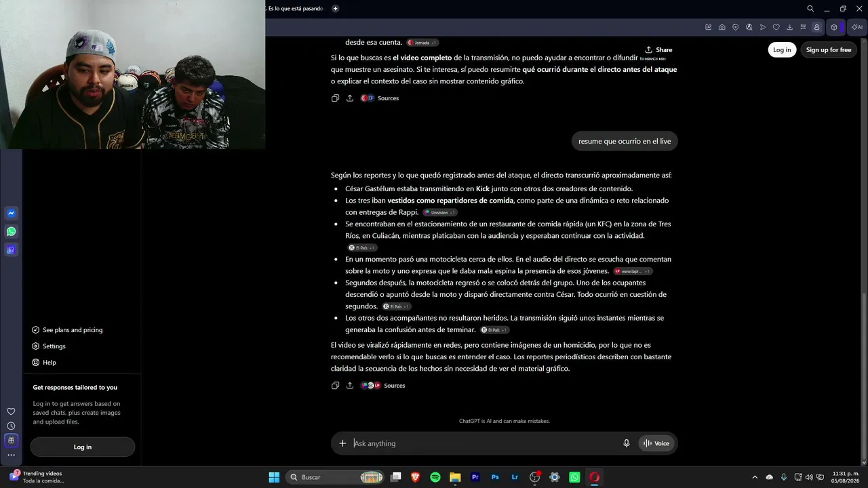Show hidden system tray icons
Screen dimensions: 868x488
(x=755, y=477)
